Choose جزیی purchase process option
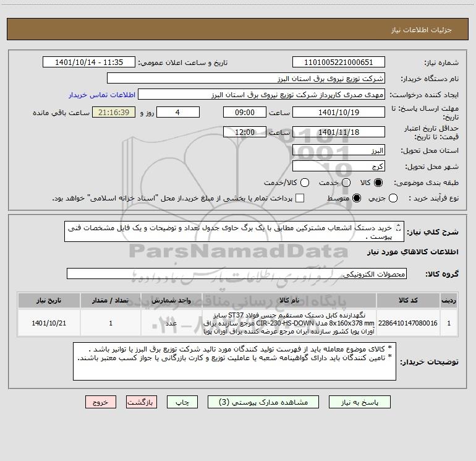The height and width of the screenshot is (461, 476). [x=393, y=198]
